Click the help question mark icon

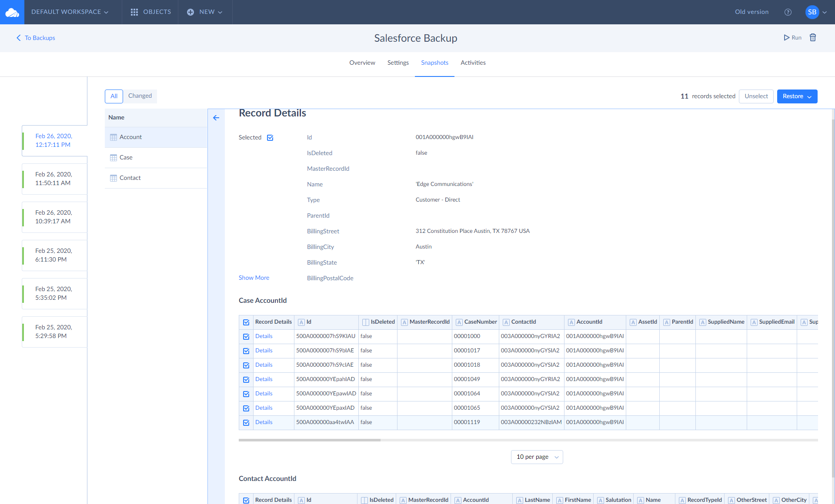tap(788, 12)
